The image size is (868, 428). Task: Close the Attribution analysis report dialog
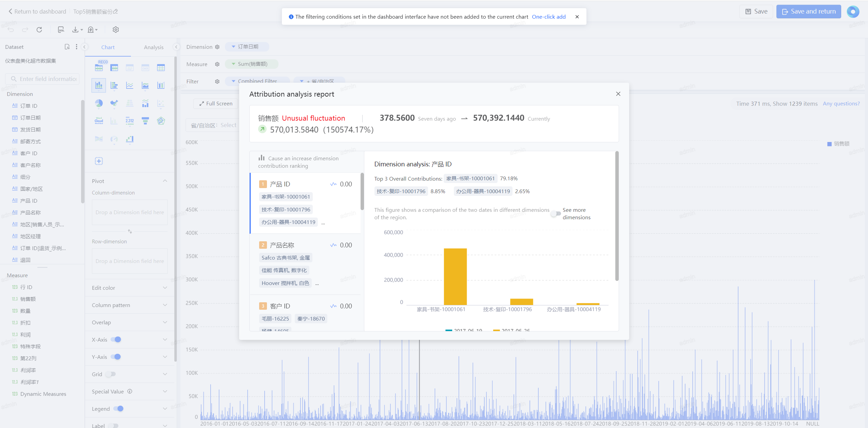point(618,94)
